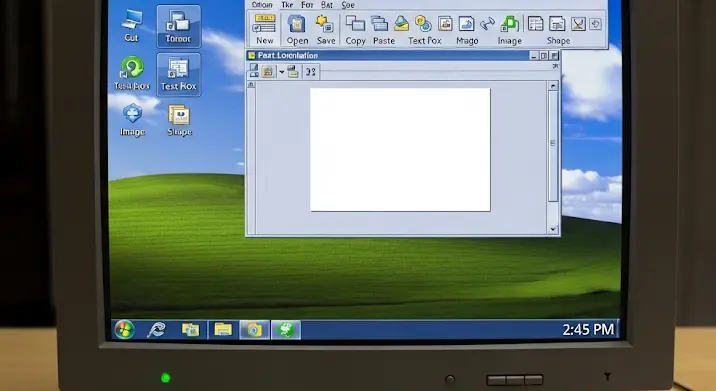Click the crossed-tools icon in the Shape group
Screen dimensions: 716x391
tap(578, 24)
